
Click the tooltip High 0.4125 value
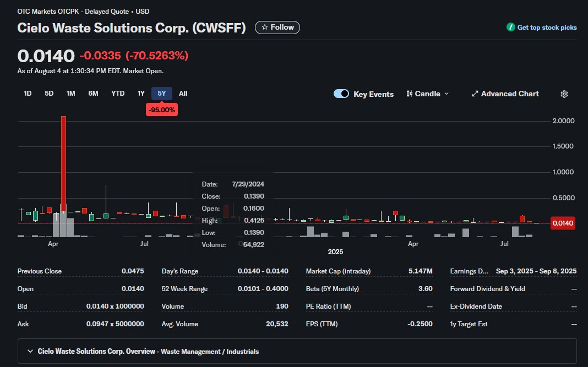coord(254,221)
